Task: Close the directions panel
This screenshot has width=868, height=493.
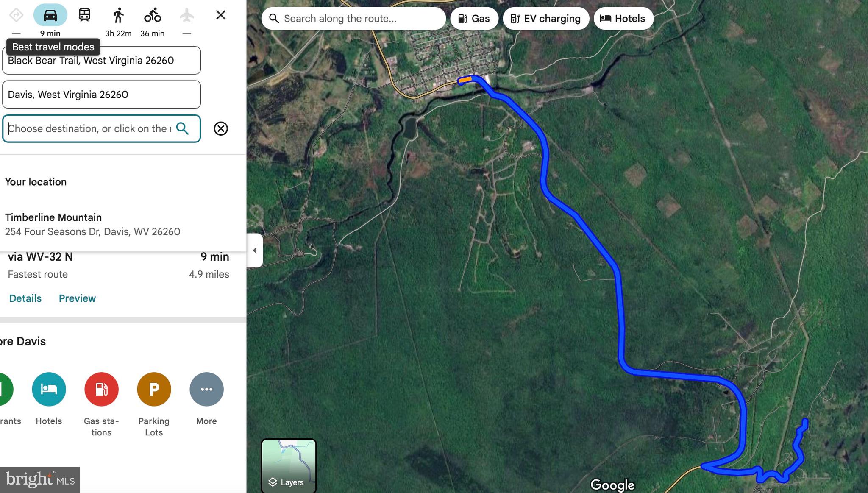Action: [x=220, y=15]
